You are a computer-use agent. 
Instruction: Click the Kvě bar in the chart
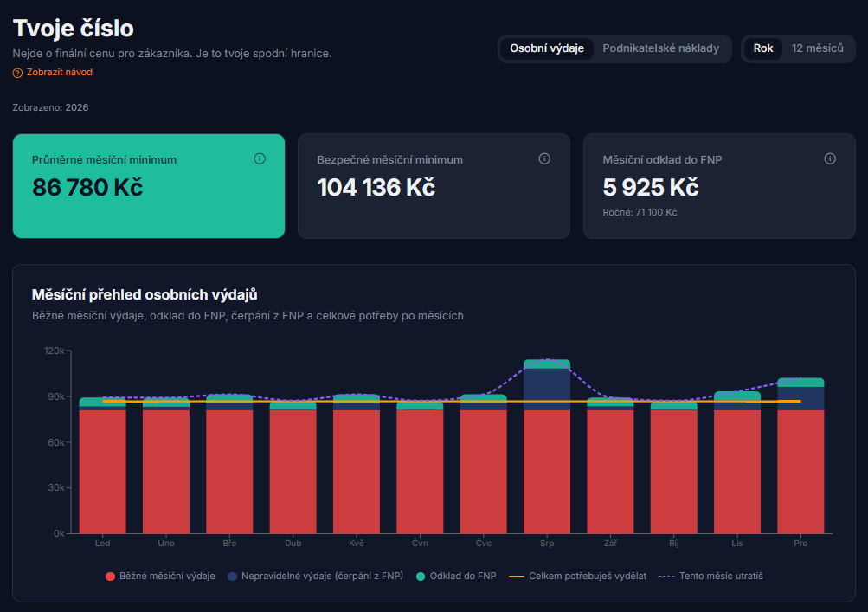pyautogui.click(x=357, y=464)
